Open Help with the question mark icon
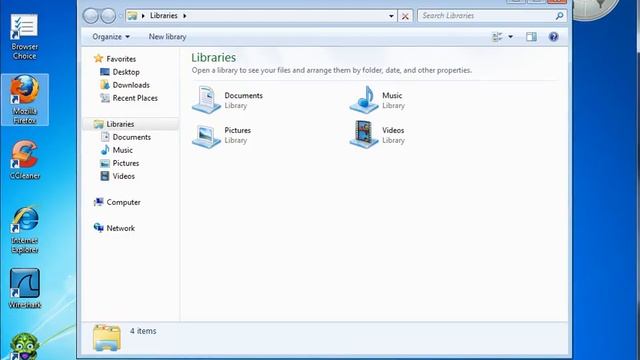Screen dimensions: 640x360 click(553, 37)
